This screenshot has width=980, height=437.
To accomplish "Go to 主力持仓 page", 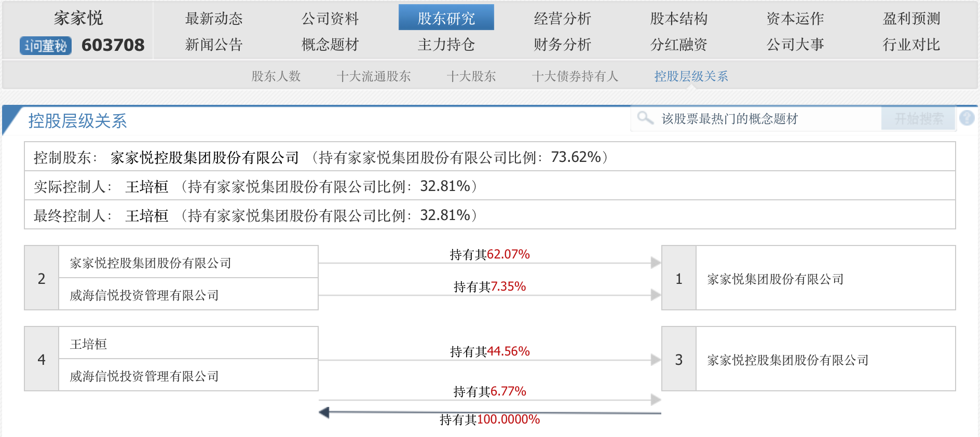I will point(446,45).
